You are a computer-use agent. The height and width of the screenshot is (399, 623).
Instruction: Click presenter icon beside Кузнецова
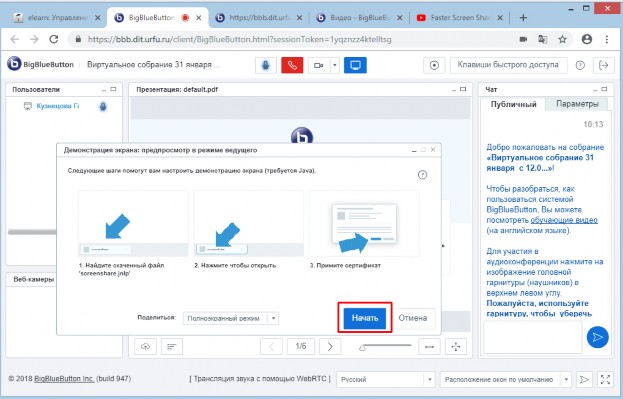point(27,106)
